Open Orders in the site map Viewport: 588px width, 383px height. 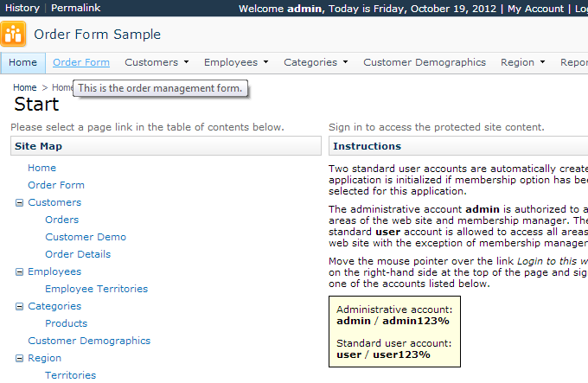tap(61, 220)
